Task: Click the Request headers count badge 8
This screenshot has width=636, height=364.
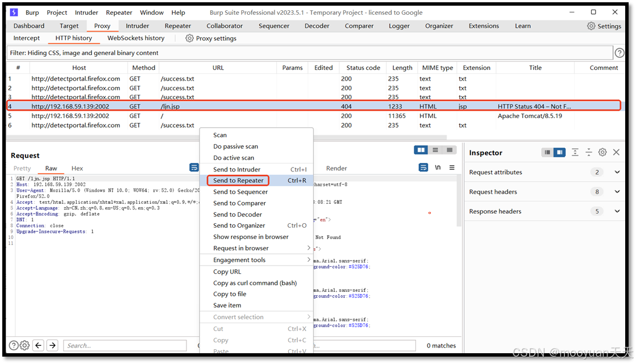Action: [x=597, y=192]
